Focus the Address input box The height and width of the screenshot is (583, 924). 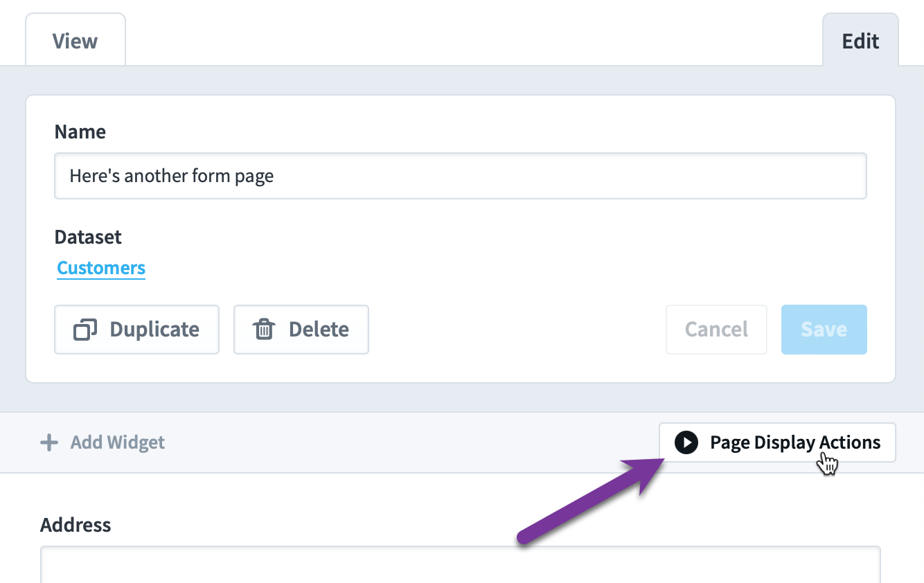click(461, 564)
